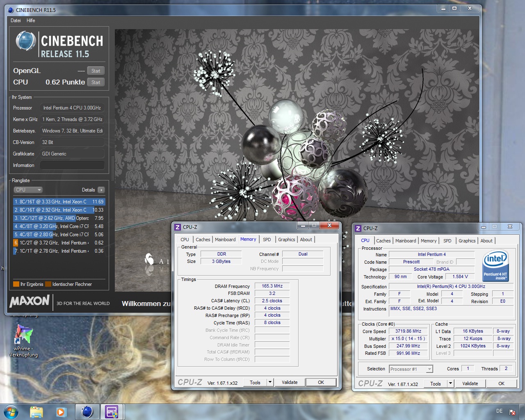
Task: Click the Cinebench title bar icon
Action: (11, 10)
